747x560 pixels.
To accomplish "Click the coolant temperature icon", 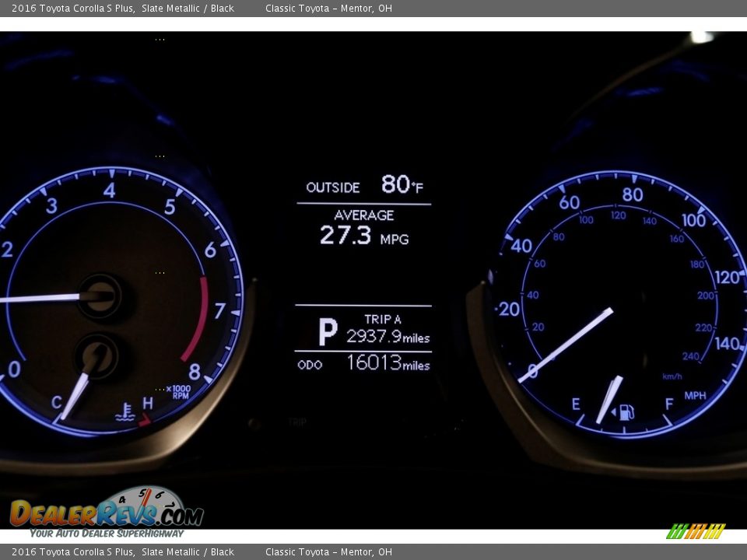I will click(124, 411).
